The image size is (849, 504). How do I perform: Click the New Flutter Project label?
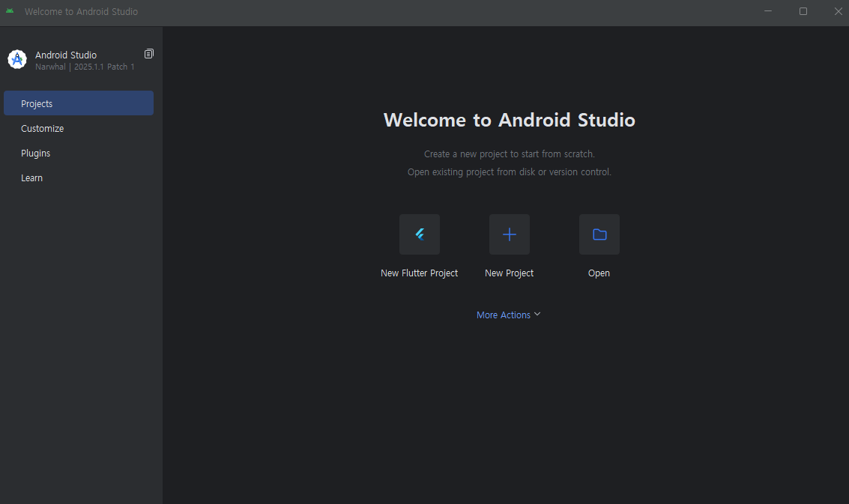(419, 273)
